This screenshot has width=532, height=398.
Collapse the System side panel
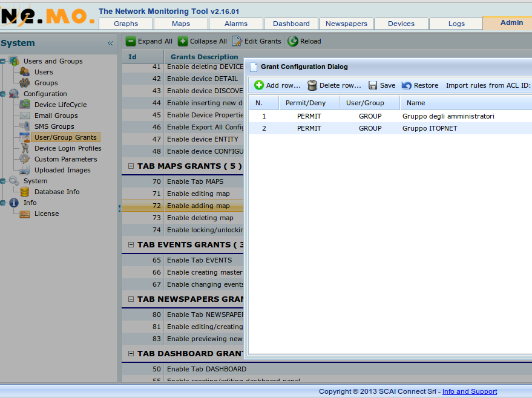110,43
